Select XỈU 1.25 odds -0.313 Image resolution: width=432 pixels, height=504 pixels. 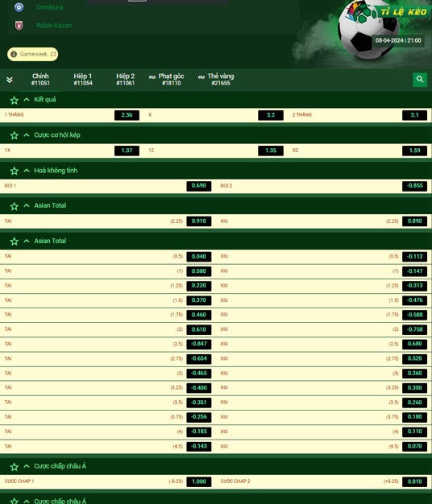(414, 286)
